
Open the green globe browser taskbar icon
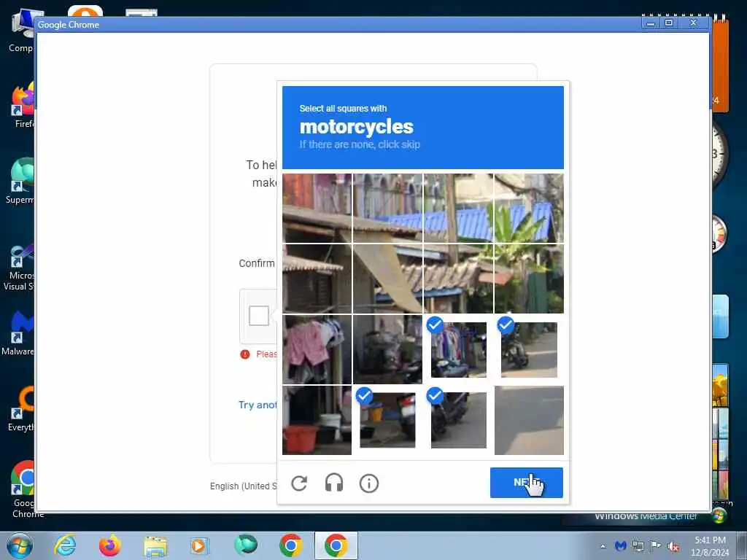[246, 545]
